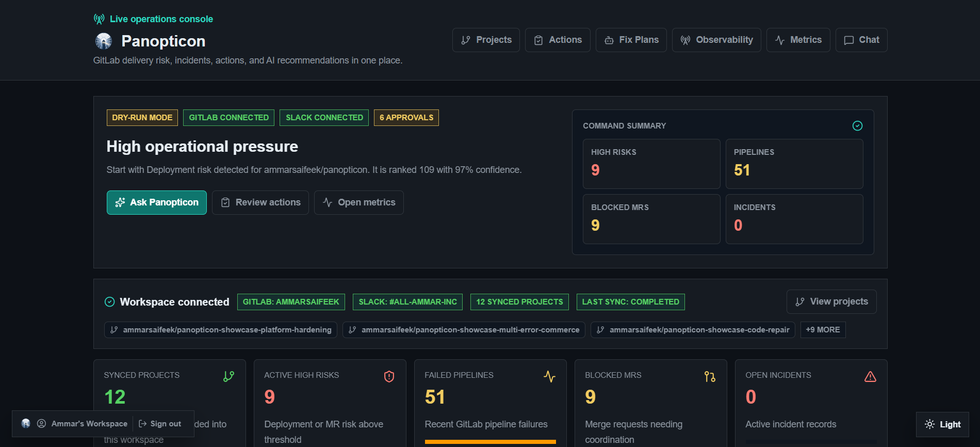Switch theme using the Light toggle
Viewport: 980px width, 447px height.
coord(942,424)
